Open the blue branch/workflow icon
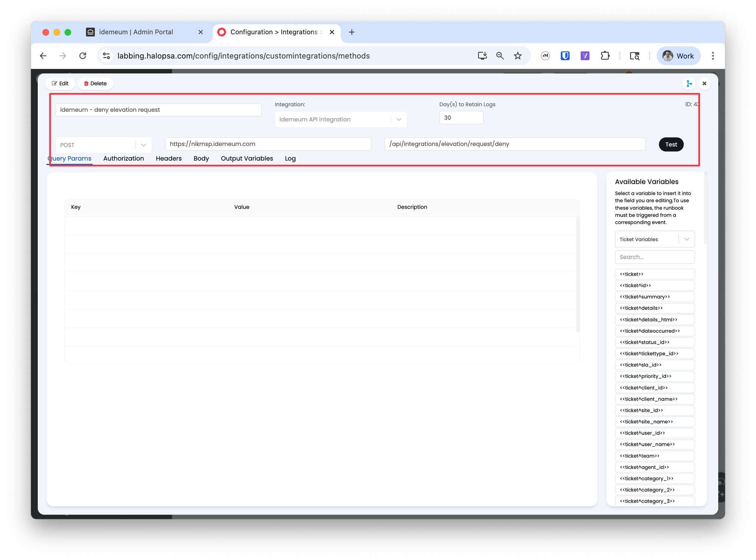This screenshot has width=756, height=560. (689, 84)
